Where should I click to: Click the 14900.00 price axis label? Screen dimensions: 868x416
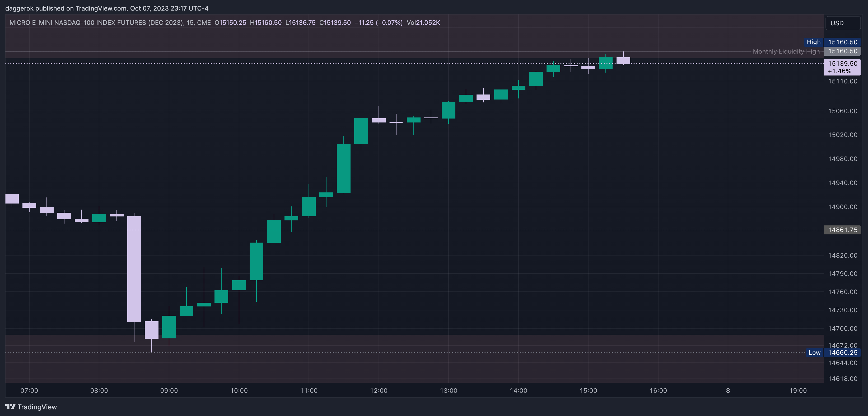coord(842,207)
